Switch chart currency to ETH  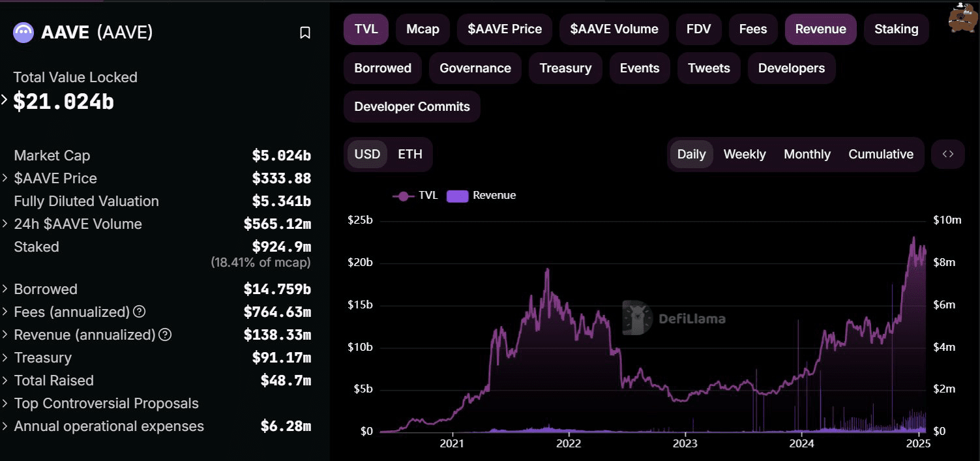[409, 154]
